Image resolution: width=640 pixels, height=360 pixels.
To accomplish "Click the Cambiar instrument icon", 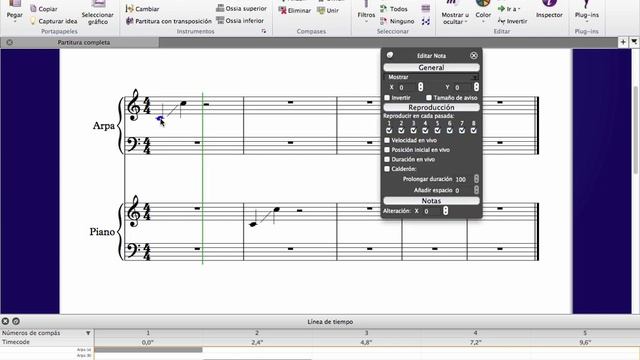I will tap(129, 9).
